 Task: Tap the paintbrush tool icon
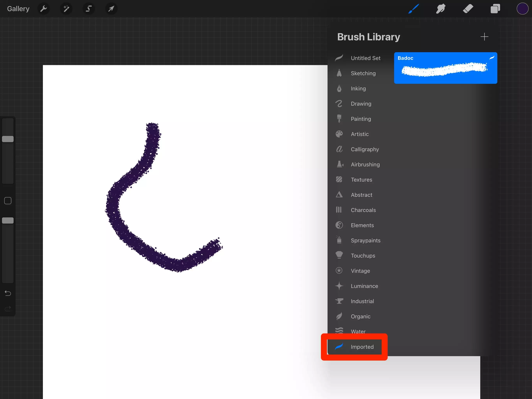pyautogui.click(x=414, y=9)
